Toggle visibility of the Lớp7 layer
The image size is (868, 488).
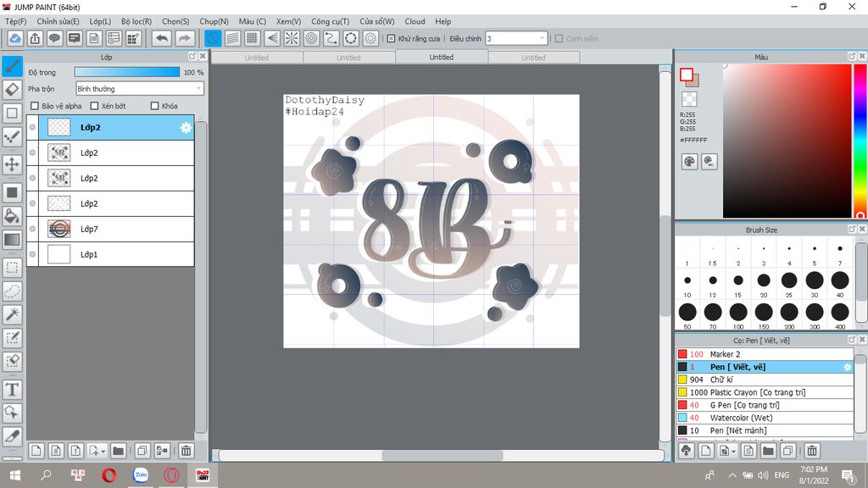(33, 229)
